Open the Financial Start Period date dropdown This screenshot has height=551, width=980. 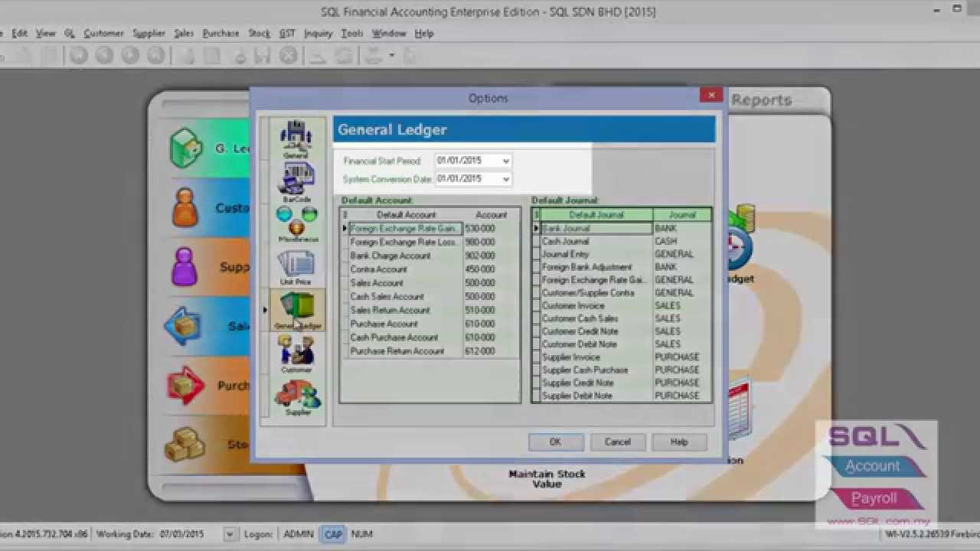point(505,161)
